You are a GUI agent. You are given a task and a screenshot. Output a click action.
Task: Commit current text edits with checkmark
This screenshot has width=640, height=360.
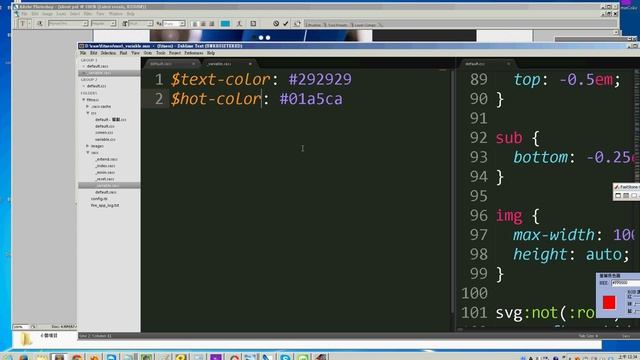pos(286,24)
